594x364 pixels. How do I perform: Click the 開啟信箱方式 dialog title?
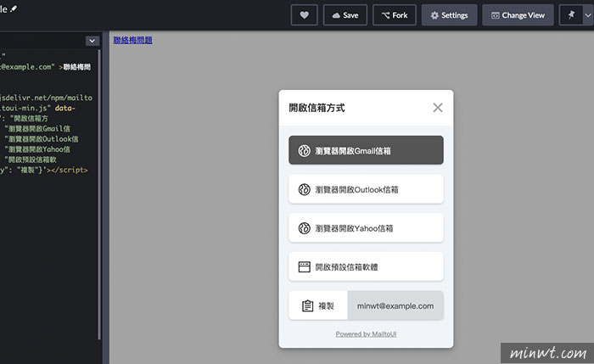317,108
